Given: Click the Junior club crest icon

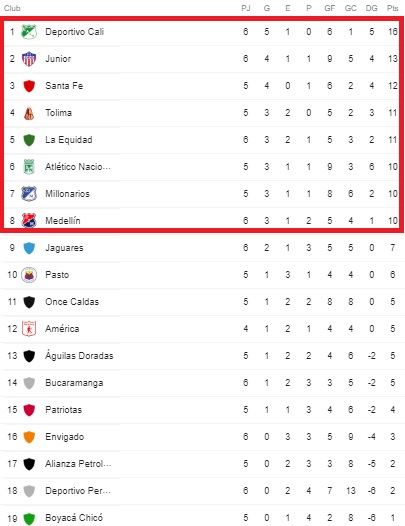Looking at the screenshot, I should click(x=29, y=59).
